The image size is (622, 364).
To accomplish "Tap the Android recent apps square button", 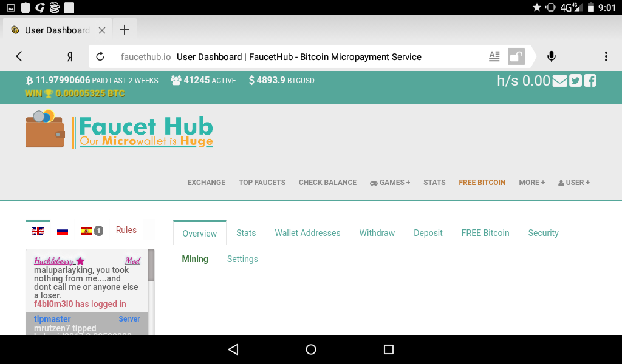I will 389,349.
